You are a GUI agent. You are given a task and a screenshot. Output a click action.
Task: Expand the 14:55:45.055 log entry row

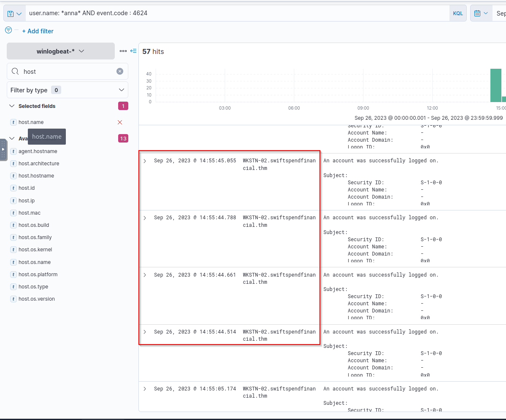pyautogui.click(x=145, y=161)
